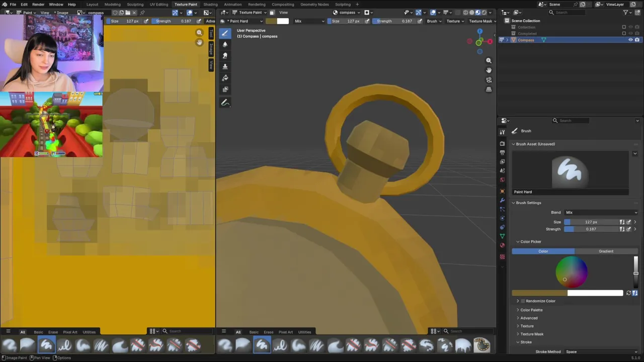Toggle the camera view icon in viewport

pos(489,80)
